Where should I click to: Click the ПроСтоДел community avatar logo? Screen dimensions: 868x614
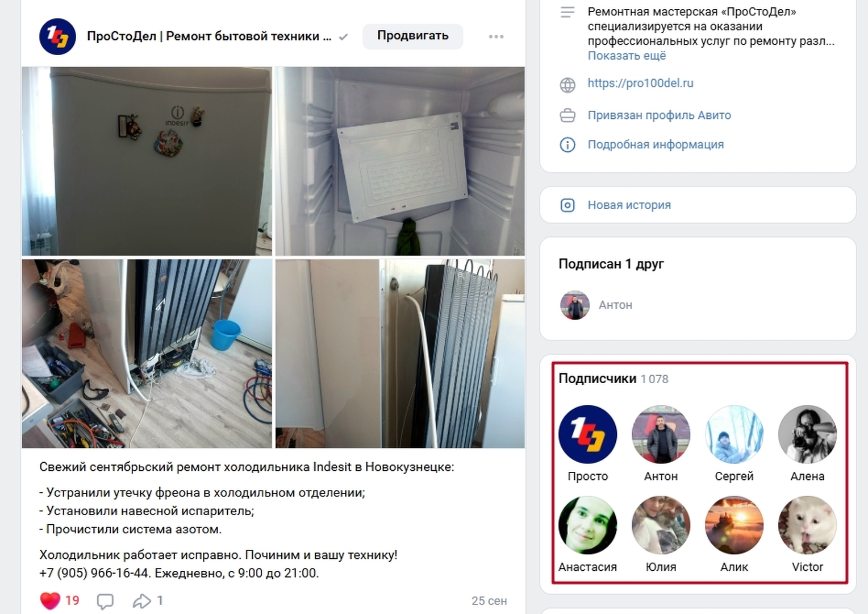pos(57,36)
